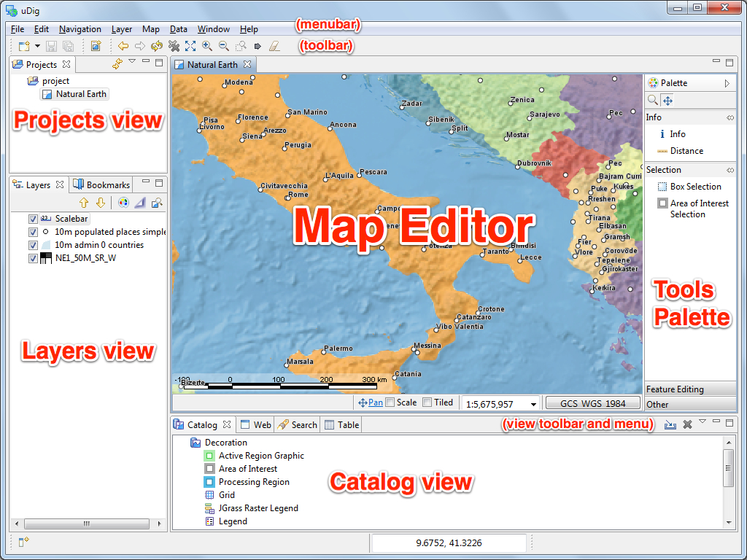
Task: Click the Forward arrow in toolbar
Action: pyautogui.click(x=140, y=46)
